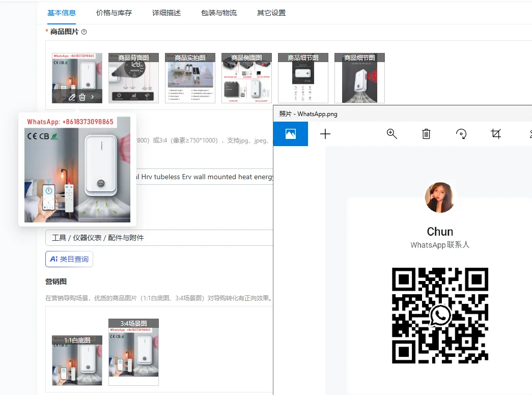Image resolution: width=532 pixels, height=395 pixels.
Task: Delete first product image with trash icon
Action: (x=82, y=97)
